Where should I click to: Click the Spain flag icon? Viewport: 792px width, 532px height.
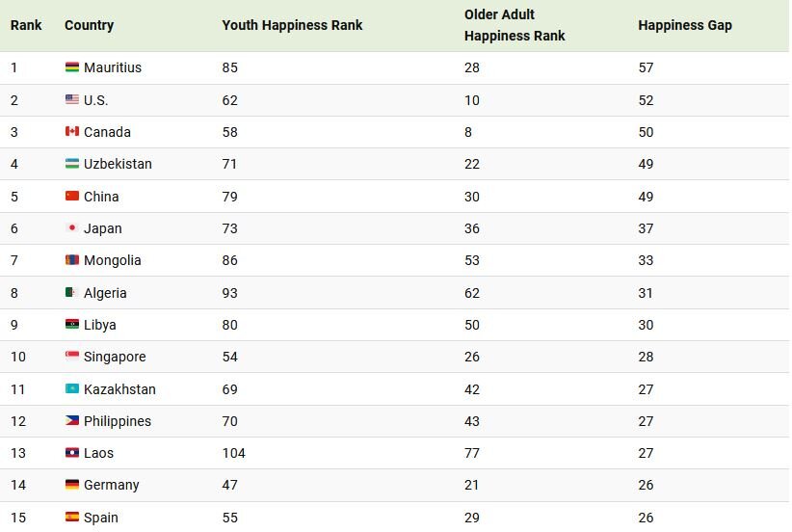[72, 517]
